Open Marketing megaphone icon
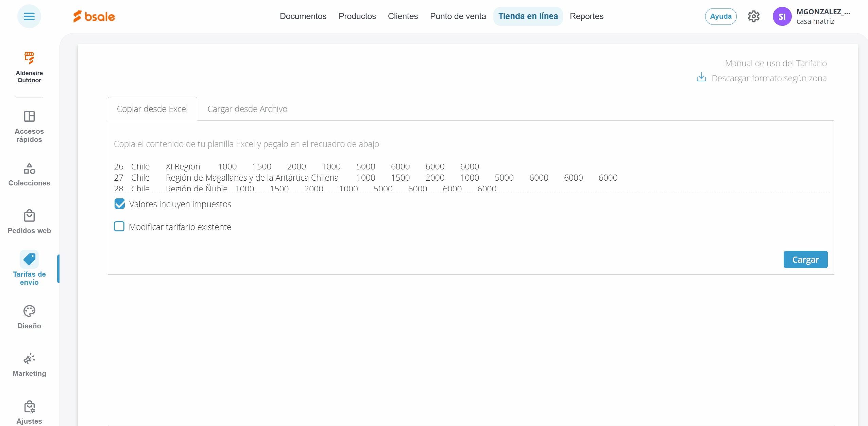This screenshot has width=868, height=426. [29, 359]
